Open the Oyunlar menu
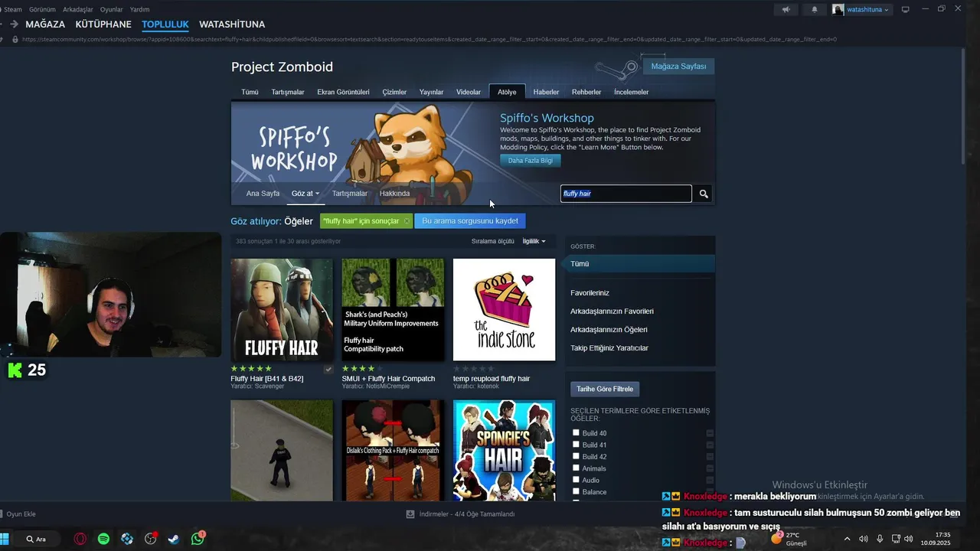 [x=112, y=9]
